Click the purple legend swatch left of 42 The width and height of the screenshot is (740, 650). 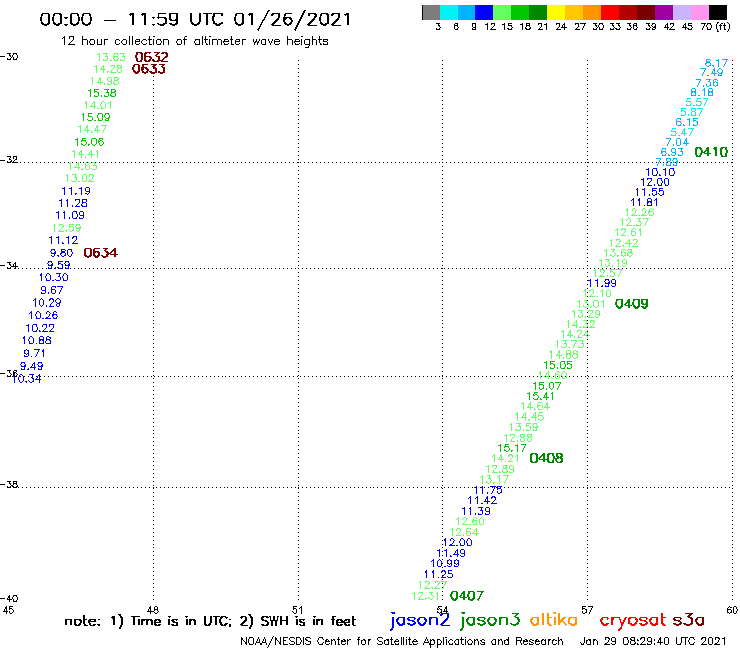[x=664, y=12]
